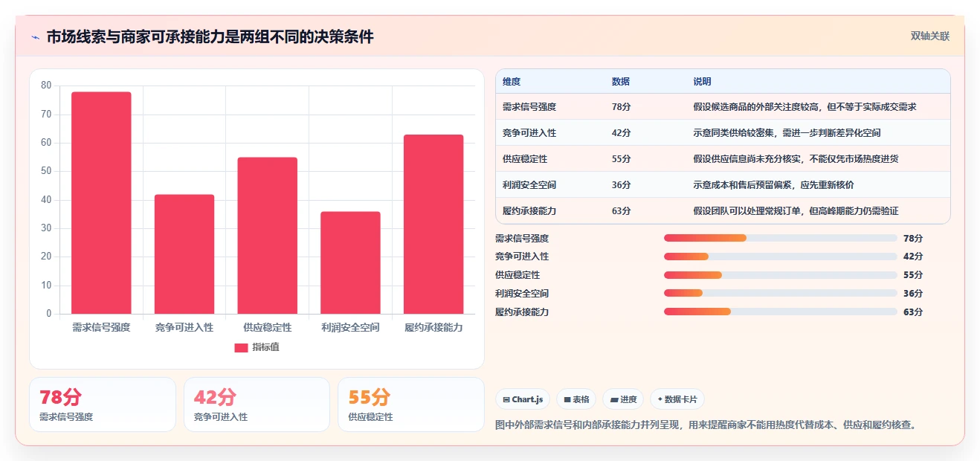The height and width of the screenshot is (461, 980).
Task: Click the 80 tick on the chart axis
Action: pyautogui.click(x=46, y=86)
